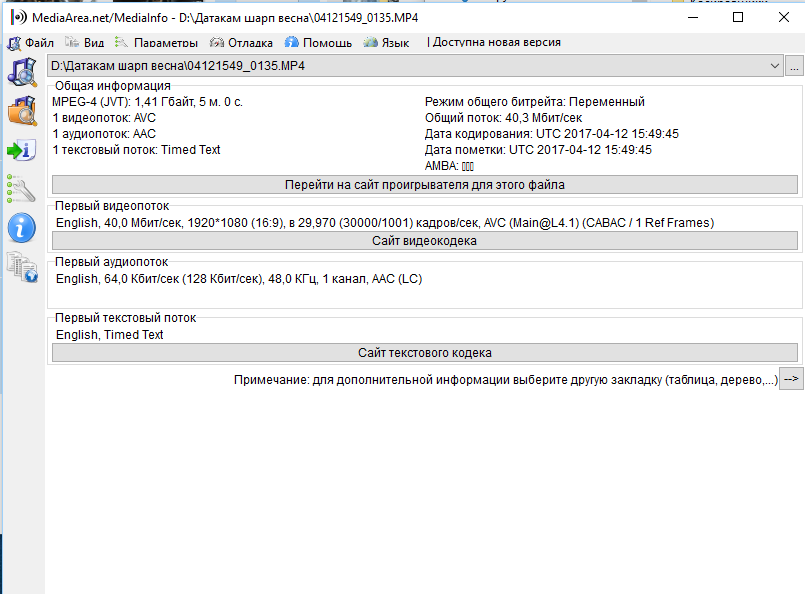Click the browse button with three dots

(794, 66)
